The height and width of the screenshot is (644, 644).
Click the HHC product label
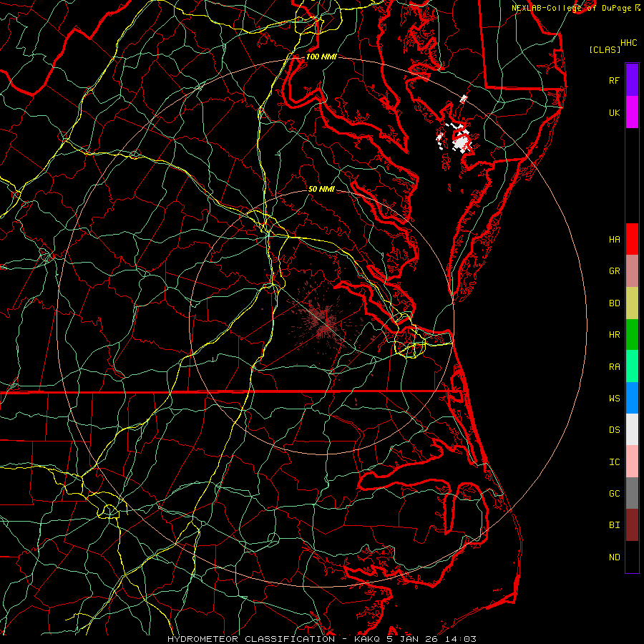pos(628,43)
